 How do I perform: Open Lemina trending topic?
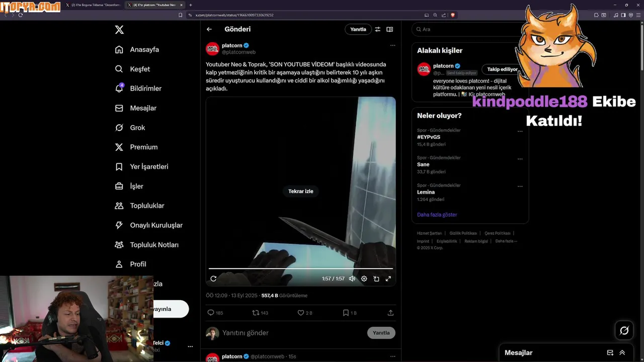pyautogui.click(x=426, y=192)
